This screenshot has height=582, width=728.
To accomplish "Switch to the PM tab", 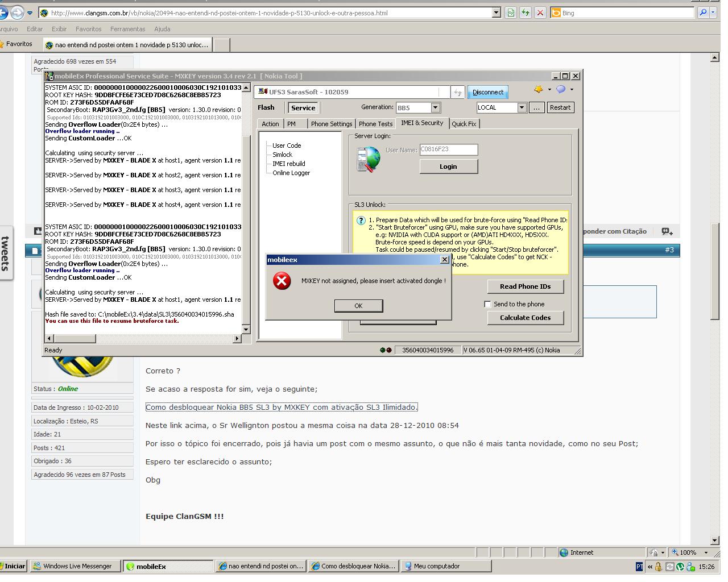I will 291,124.
